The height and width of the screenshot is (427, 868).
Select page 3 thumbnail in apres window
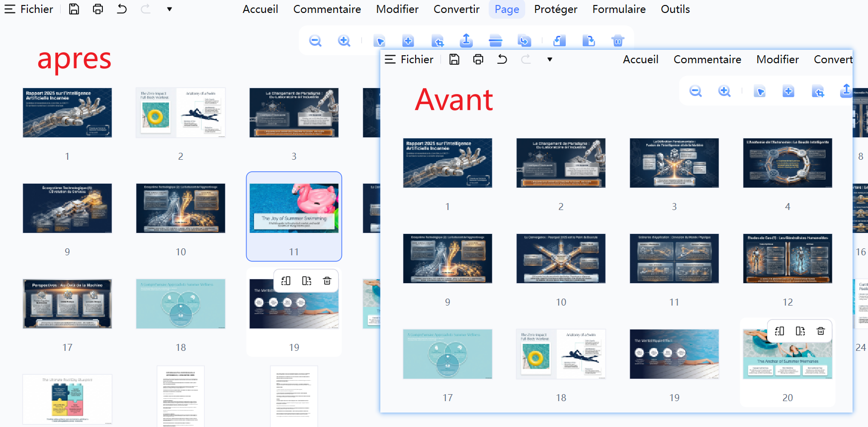point(294,112)
